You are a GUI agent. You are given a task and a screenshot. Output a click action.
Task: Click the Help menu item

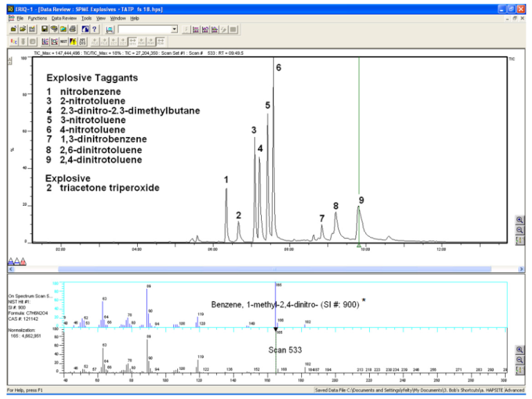[135, 18]
